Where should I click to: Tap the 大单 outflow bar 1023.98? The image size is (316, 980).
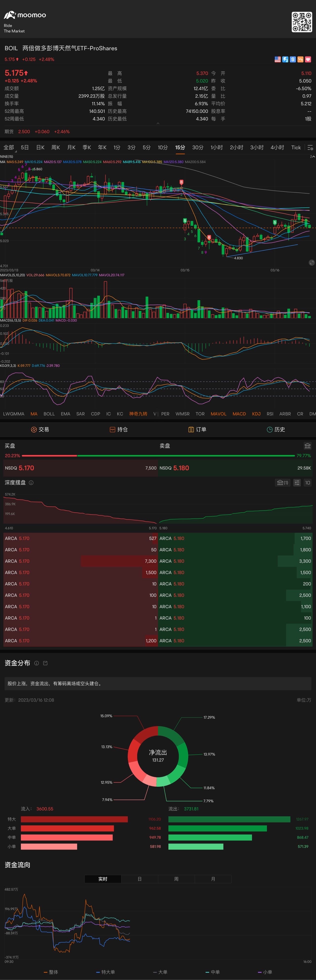[217, 828]
